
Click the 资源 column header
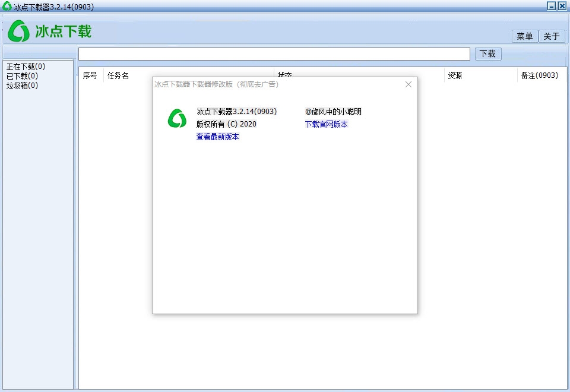tap(455, 75)
